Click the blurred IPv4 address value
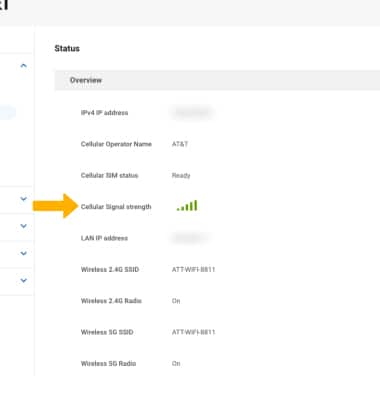380x400 pixels. [192, 113]
